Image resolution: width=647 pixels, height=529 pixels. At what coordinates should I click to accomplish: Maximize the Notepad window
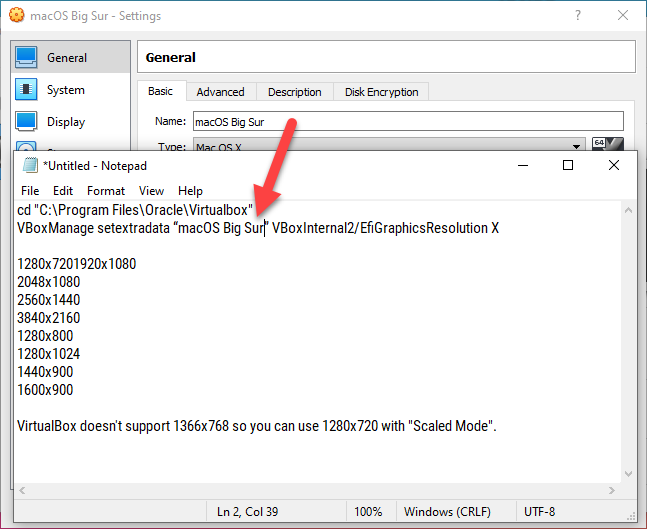pos(568,165)
